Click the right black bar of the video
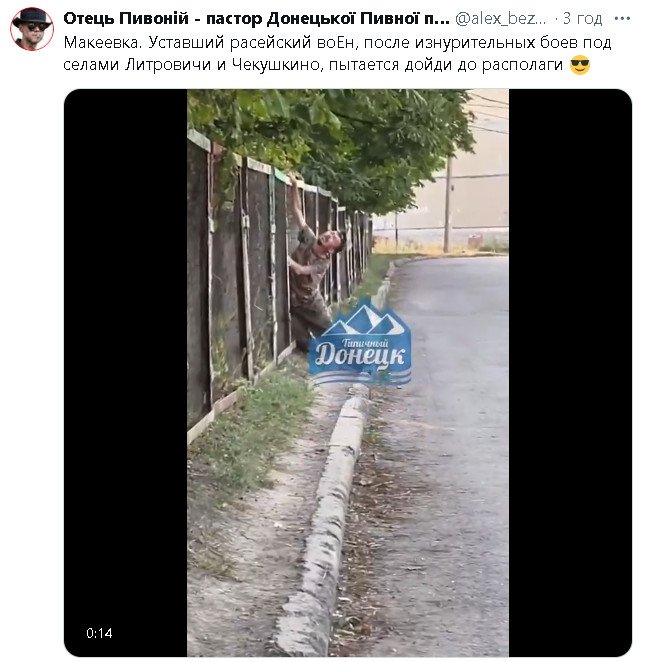The image size is (650, 662). coord(570,373)
